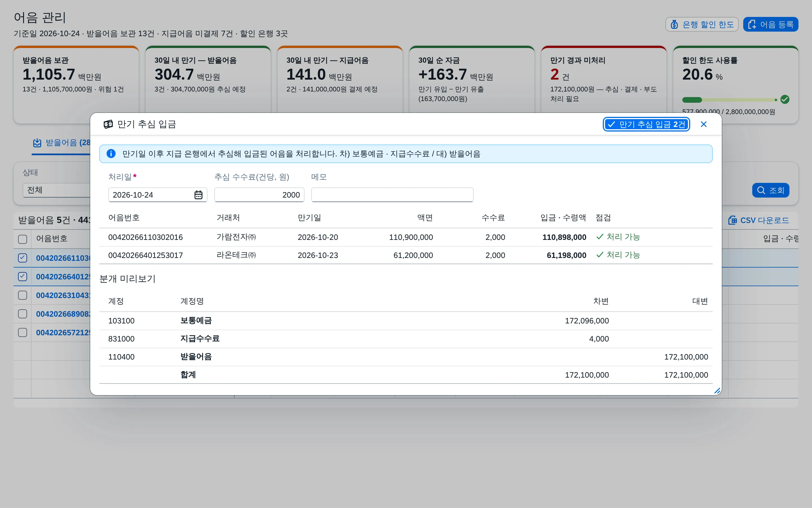The image size is (812, 508).
Task: Click the 지급수수료 account row
Action: coord(406,339)
